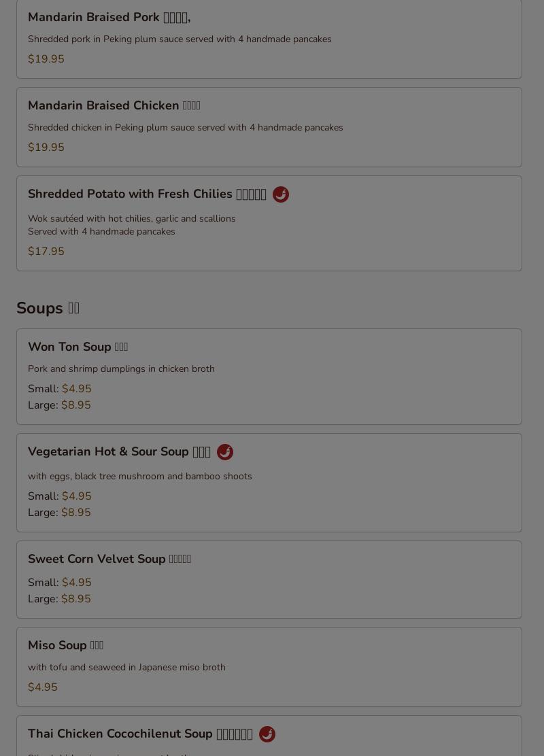544x756 pixels.
Task: Click Vegetarian Hot & Sour Soup title
Action: tap(119, 452)
